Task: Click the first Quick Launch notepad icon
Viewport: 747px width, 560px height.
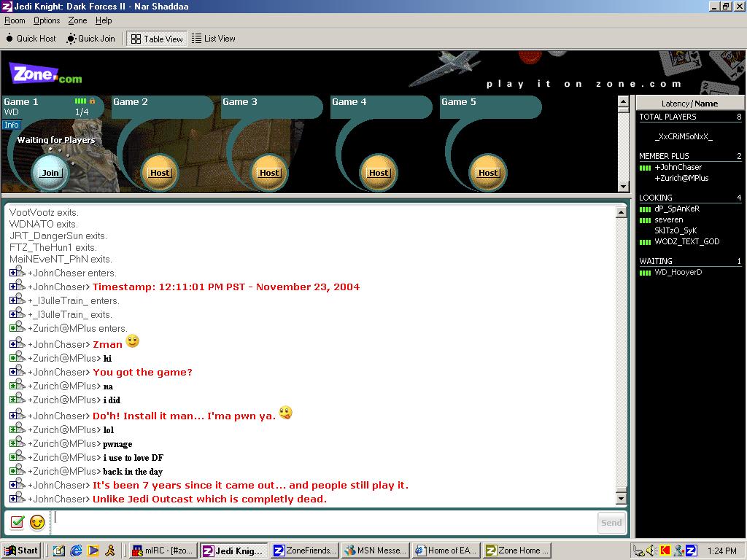Action: click(58, 551)
